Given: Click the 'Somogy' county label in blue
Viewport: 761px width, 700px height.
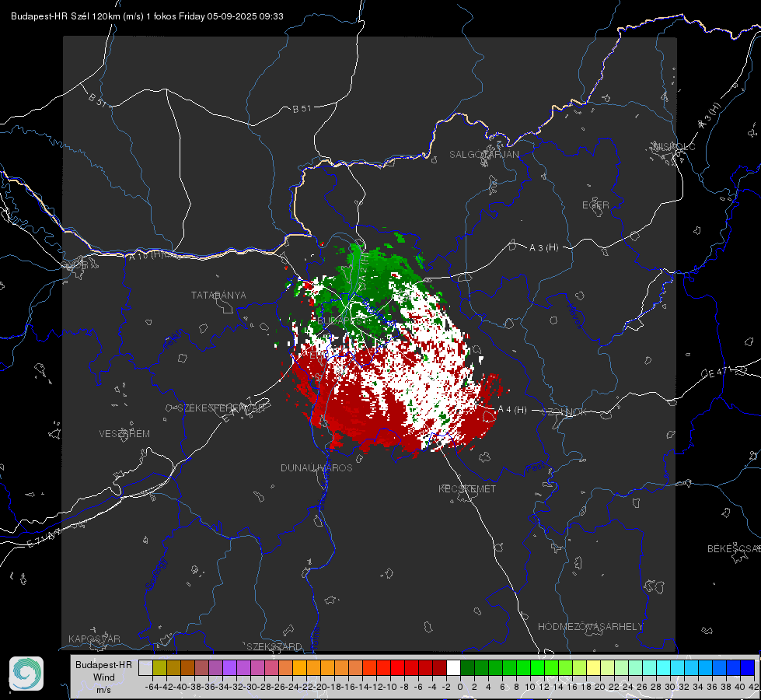Looking at the screenshot, I should point(156,574).
